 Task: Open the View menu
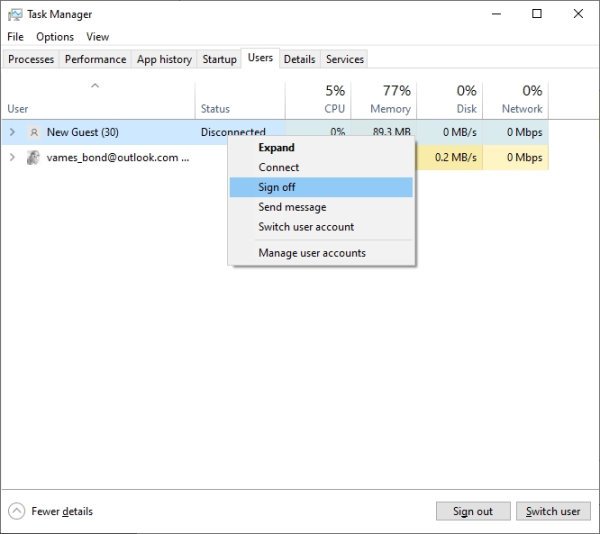click(x=97, y=37)
